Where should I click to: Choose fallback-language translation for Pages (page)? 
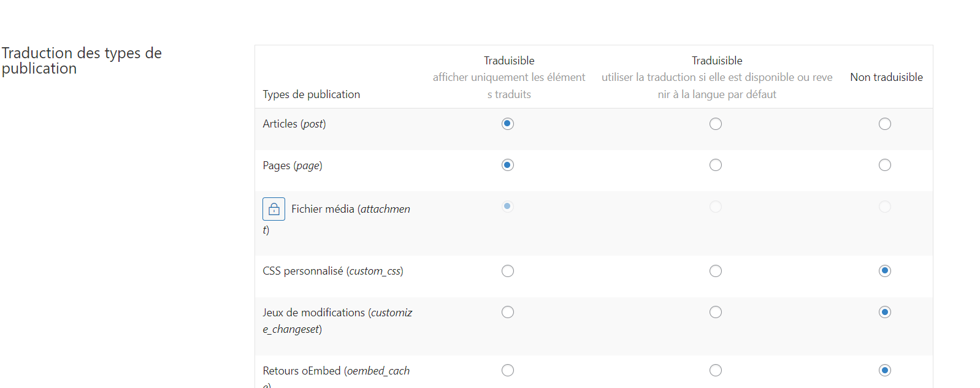point(716,165)
